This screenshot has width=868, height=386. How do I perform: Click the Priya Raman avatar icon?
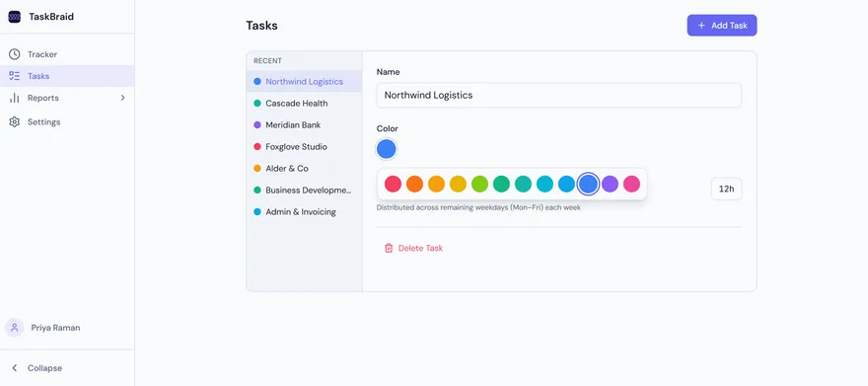coord(15,328)
